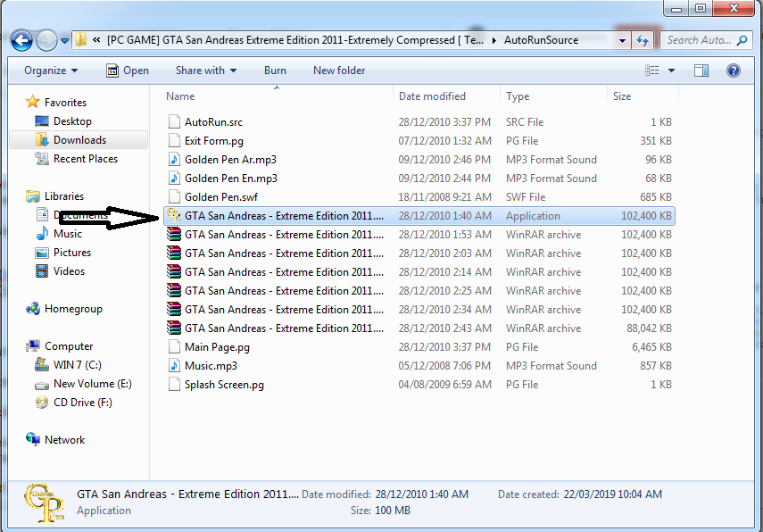Screen dimensions: 763x532
Task: Change the view icon
Action: click(x=652, y=71)
